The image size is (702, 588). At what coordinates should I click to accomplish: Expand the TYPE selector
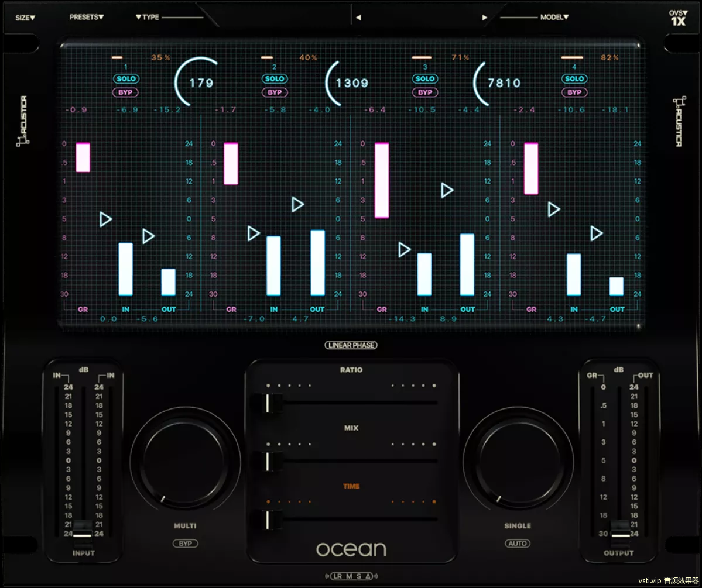click(x=148, y=17)
